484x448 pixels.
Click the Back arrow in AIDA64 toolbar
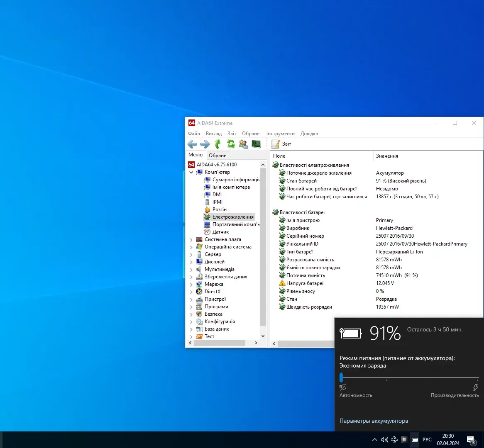(192, 144)
